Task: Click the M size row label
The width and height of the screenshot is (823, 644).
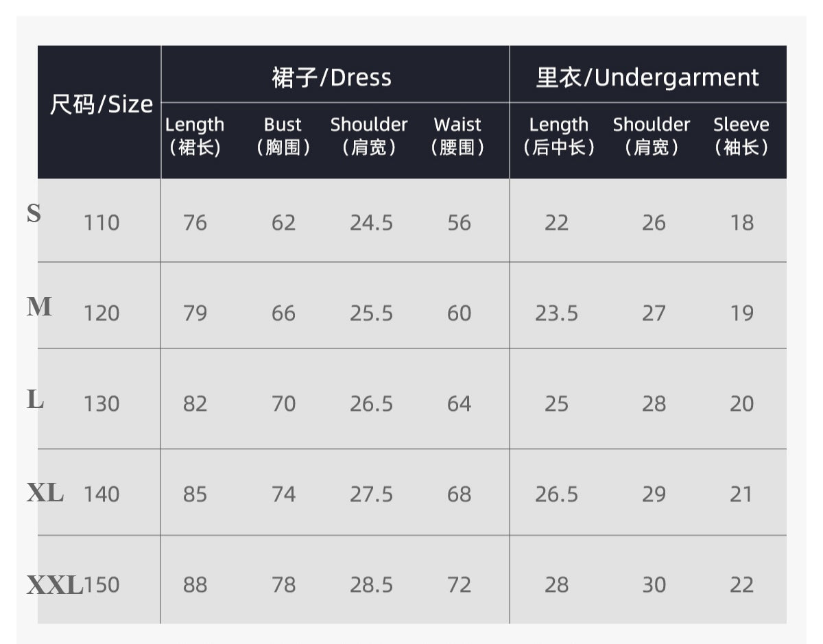Action: pyautogui.click(x=39, y=307)
